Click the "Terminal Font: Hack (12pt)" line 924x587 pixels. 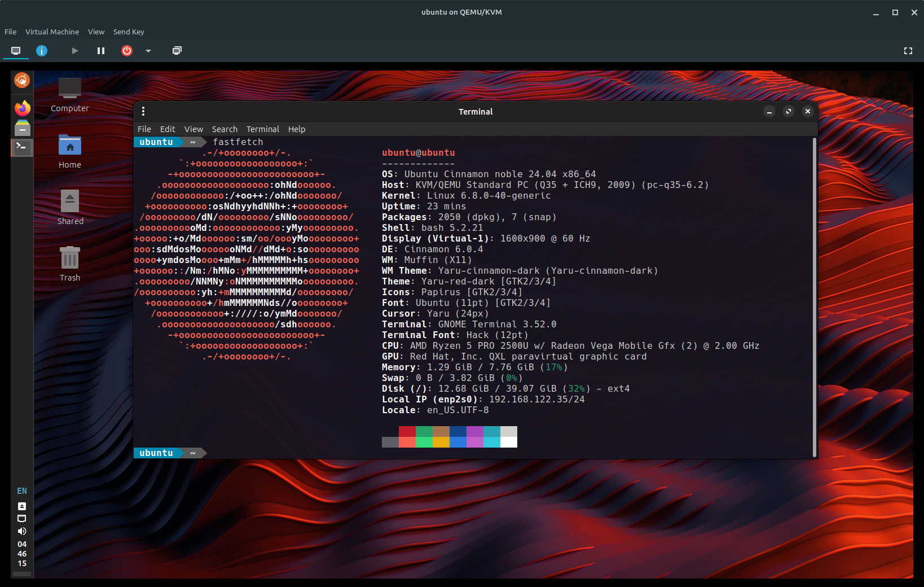click(x=455, y=335)
